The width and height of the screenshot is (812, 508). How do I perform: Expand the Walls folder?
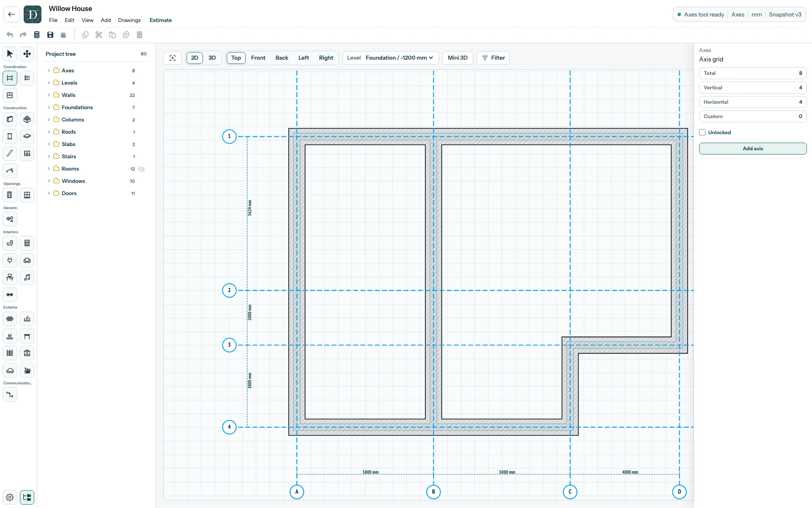[x=49, y=95]
